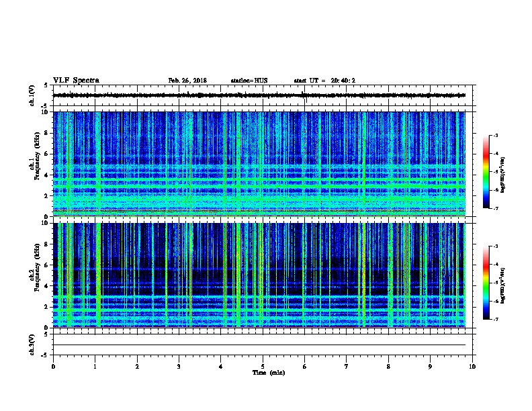Click the "-7" tick on ch.1 colorbar

[495, 208]
